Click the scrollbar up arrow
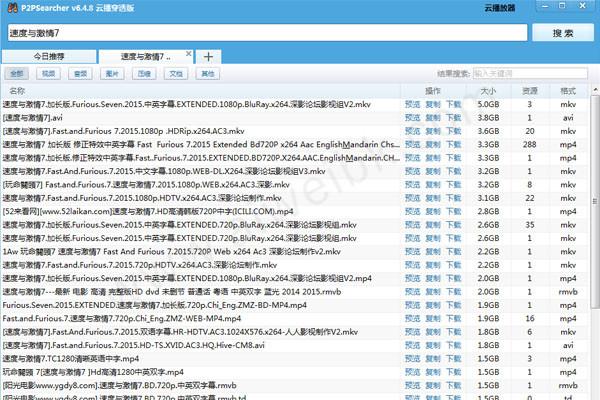Screen dimensions: 600x400 coord(595,90)
